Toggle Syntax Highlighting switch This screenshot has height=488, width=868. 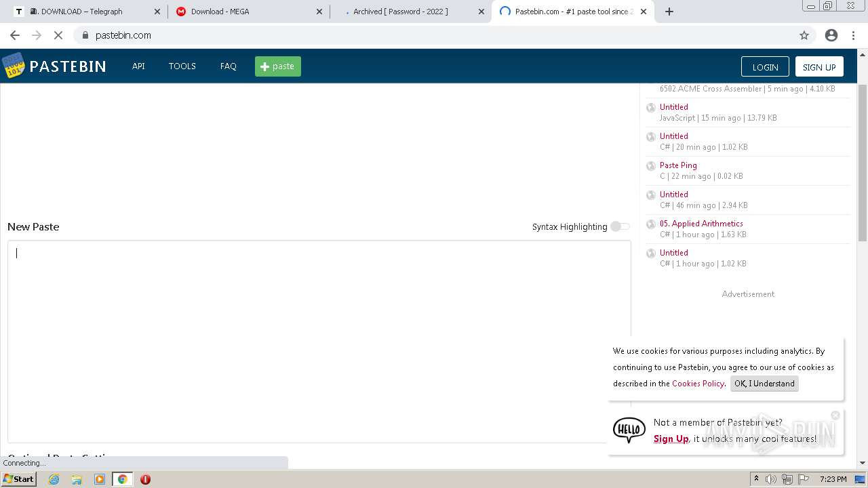pyautogui.click(x=620, y=226)
